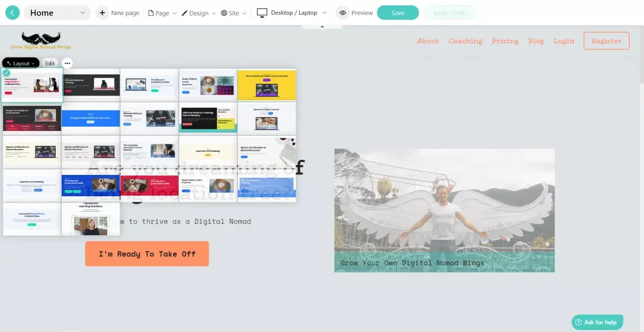644x332 pixels.
Task: Select Master Certification layout with keyboard image
Action: coord(267,152)
